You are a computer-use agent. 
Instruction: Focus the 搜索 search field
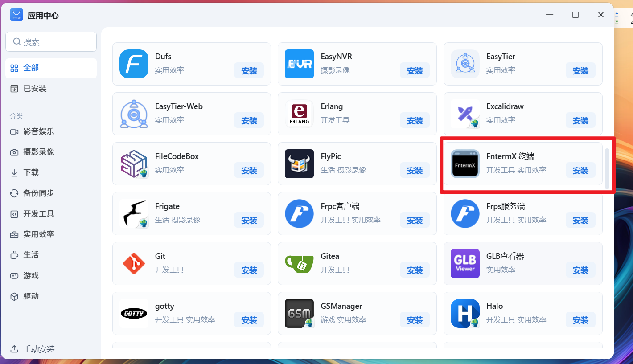pyautogui.click(x=51, y=41)
